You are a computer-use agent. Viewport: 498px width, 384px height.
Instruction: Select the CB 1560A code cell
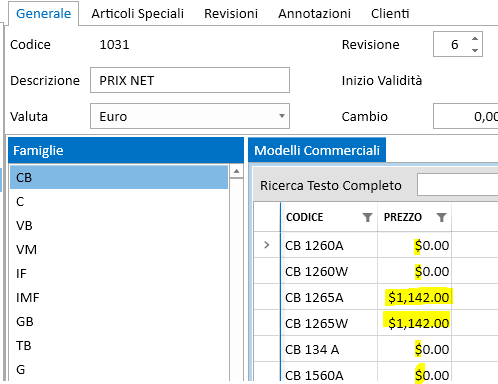click(329, 373)
